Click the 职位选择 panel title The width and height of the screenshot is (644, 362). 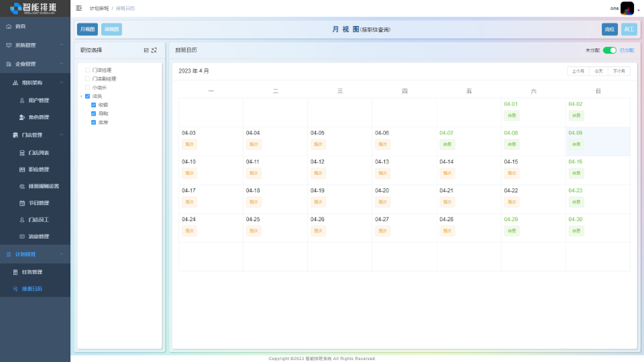tap(91, 50)
